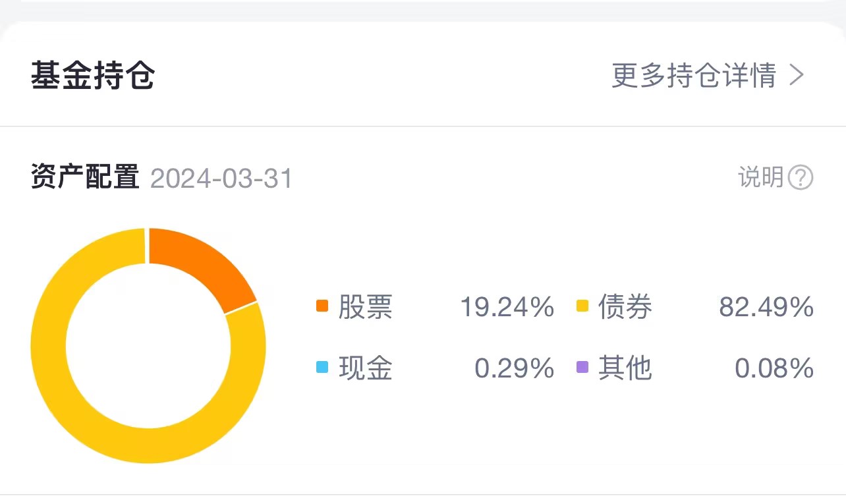Click the yellow 债券 legend swatch
This screenshot has width=846, height=504.
[x=582, y=306]
